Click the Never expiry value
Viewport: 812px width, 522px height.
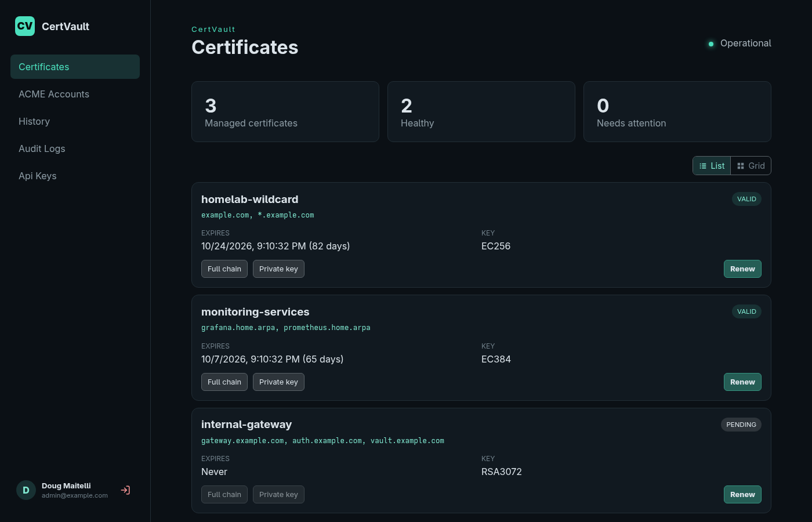tap(214, 472)
